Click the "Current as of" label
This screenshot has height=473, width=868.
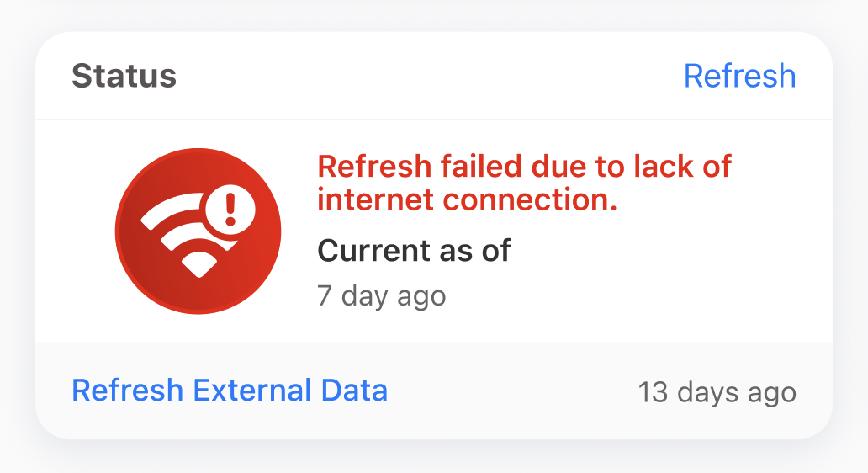[x=413, y=250]
